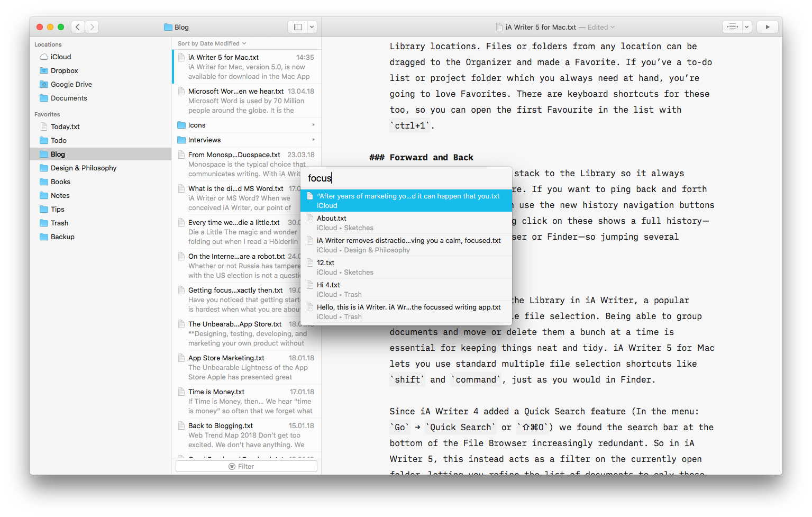Open Microsoft Wor...en we hear.txt file
The image size is (812, 517).
tap(247, 101)
